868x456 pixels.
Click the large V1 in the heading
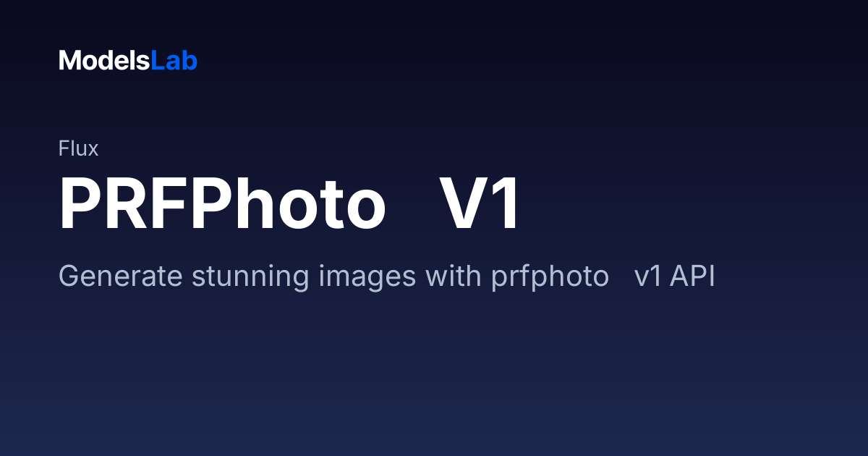(480, 206)
